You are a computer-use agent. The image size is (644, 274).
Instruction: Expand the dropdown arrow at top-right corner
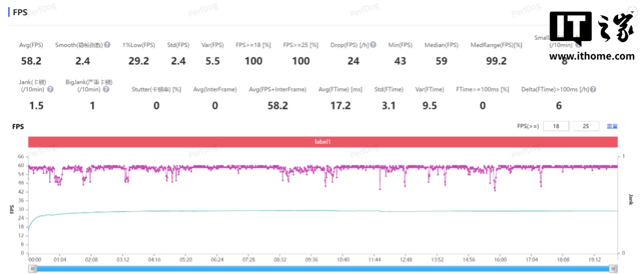(x=632, y=12)
